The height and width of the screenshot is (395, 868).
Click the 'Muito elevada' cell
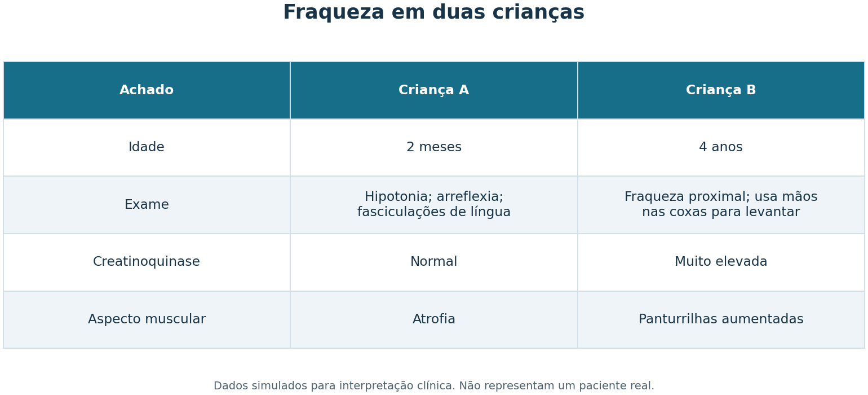tap(721, 262)
